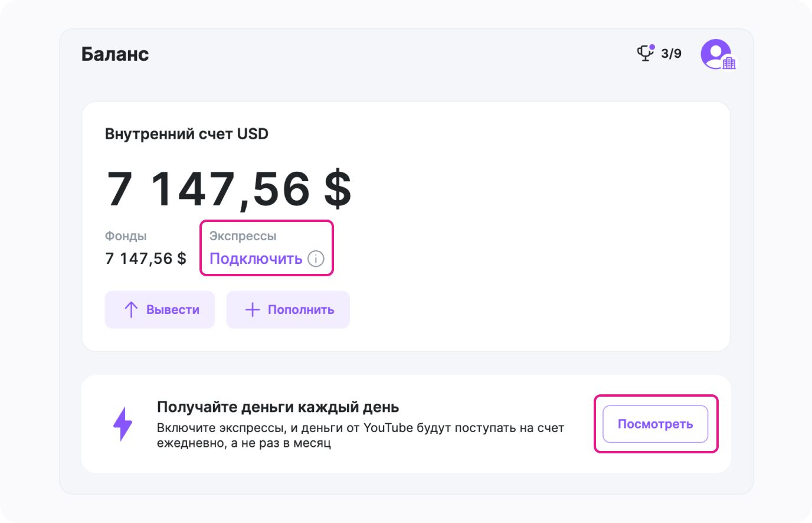Click the building badge on avatar

pyautogui.click(x=729, y=63)
